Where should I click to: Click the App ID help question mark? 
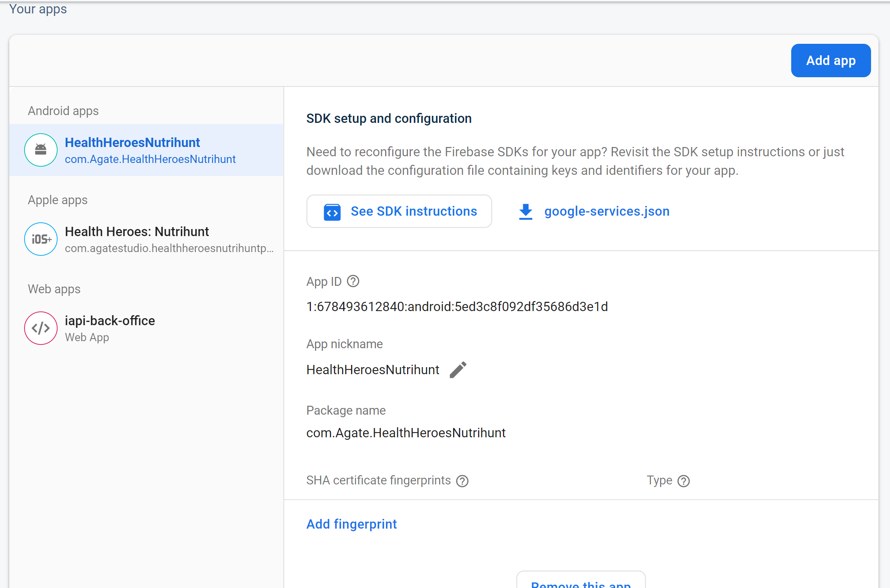(x=353, y=281)
